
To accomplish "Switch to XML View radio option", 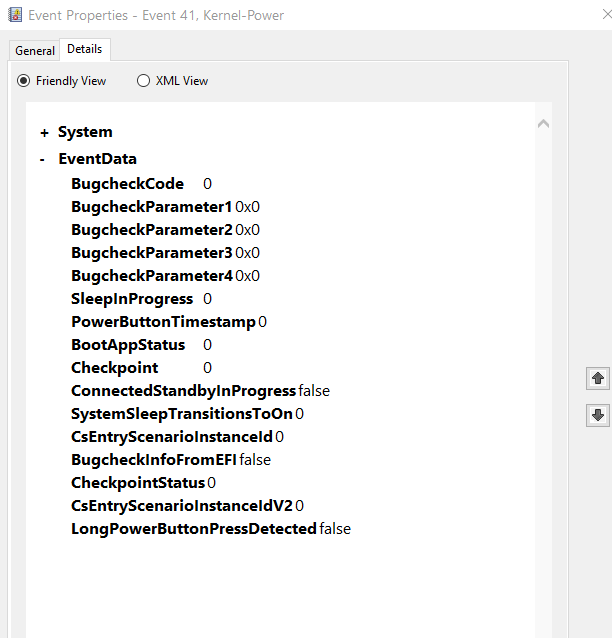I will click(x=144, y=81).
